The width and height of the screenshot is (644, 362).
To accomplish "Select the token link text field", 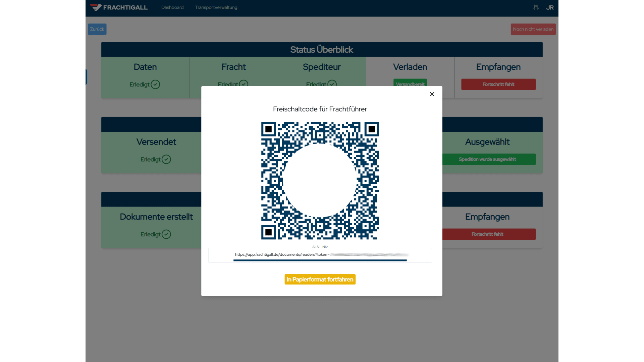I will pyautogui.click(x=320, y=254).
